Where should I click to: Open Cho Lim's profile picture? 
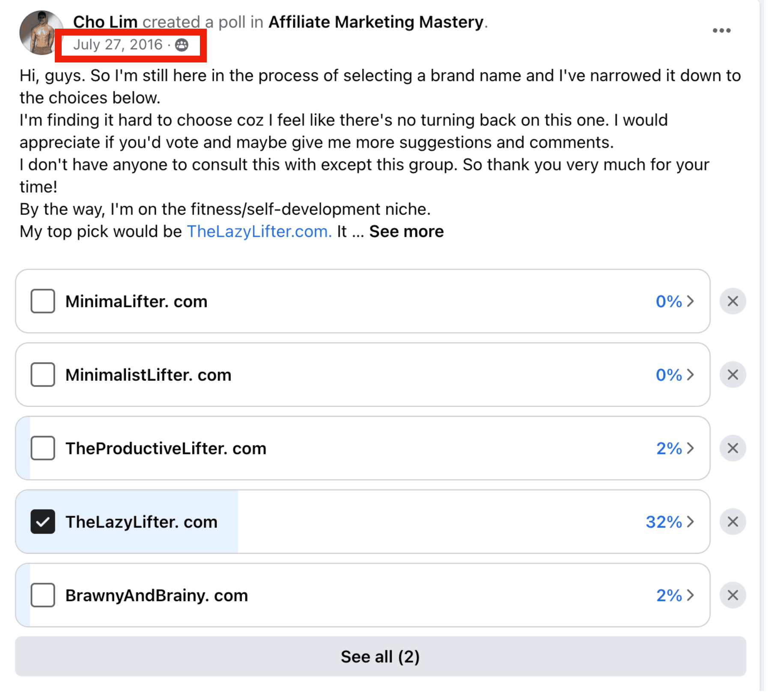pyautogui.click(x=42, y=33)
